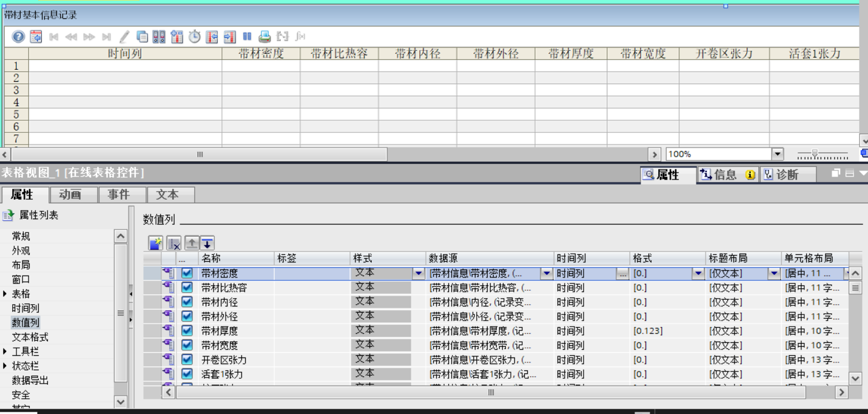868x414 pixels.
Task: Select 布局 in property list
Action: tap(21, 265)
